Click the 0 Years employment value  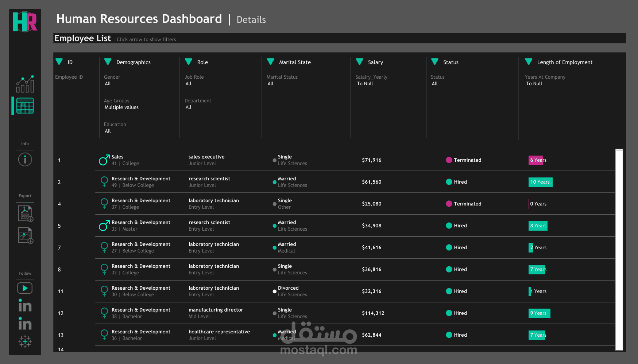tap(538, 204)
